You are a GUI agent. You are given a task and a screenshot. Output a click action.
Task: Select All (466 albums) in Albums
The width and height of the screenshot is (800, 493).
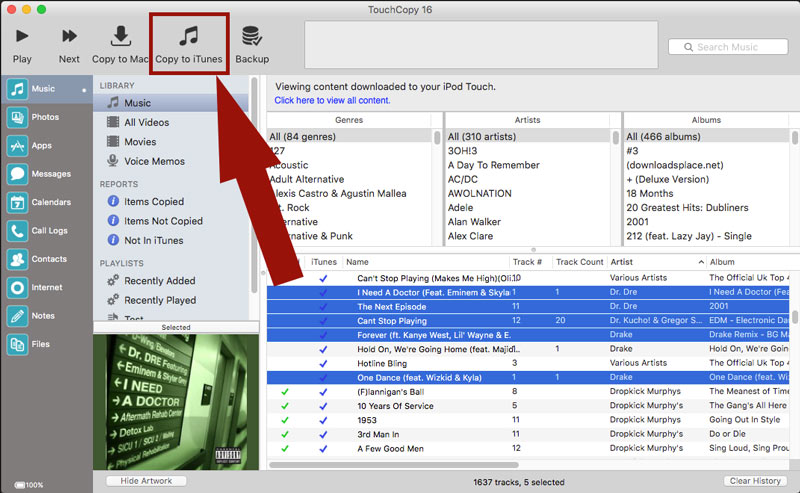(x=707, y=137)
